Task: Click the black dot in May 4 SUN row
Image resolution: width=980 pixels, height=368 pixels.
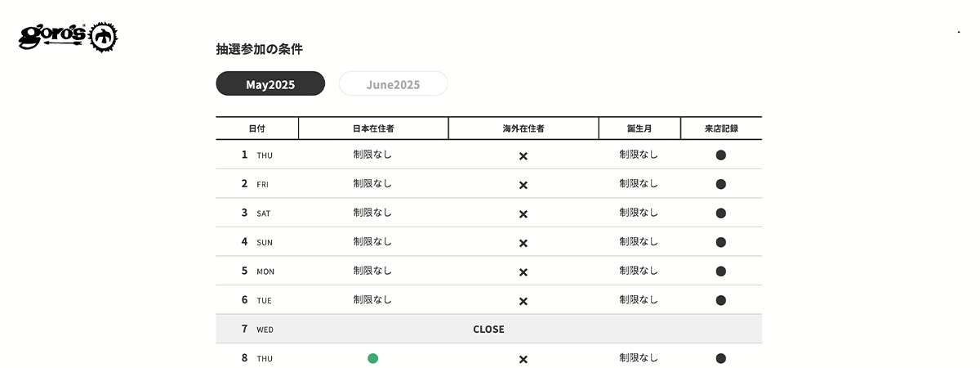Action: tap(720, 242)
